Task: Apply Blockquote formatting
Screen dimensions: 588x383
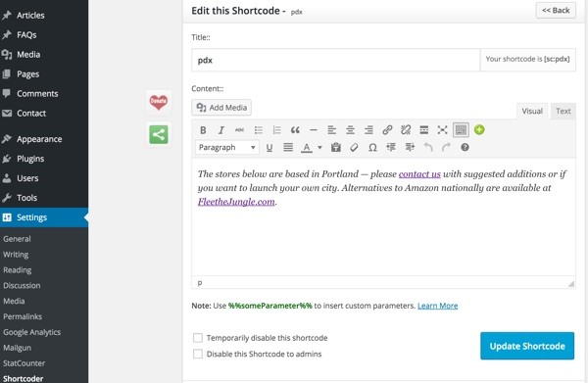Action: pyautogui.click(x=295, y=130)
